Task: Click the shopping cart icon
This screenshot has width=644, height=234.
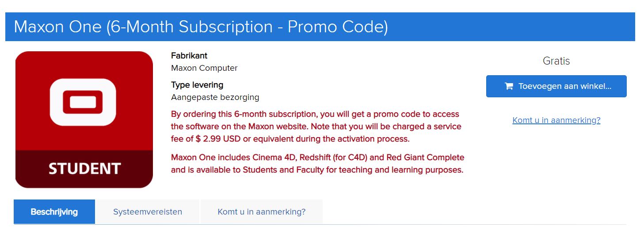Action: pyautogui.click(x=509, y=86)
